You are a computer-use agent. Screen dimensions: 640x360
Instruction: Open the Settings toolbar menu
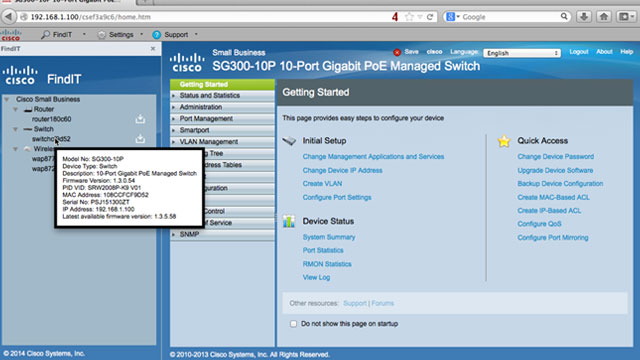(x=120, y=35)
